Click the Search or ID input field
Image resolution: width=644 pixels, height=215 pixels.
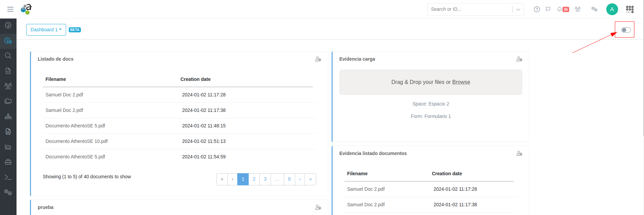(x=470, y=9)
